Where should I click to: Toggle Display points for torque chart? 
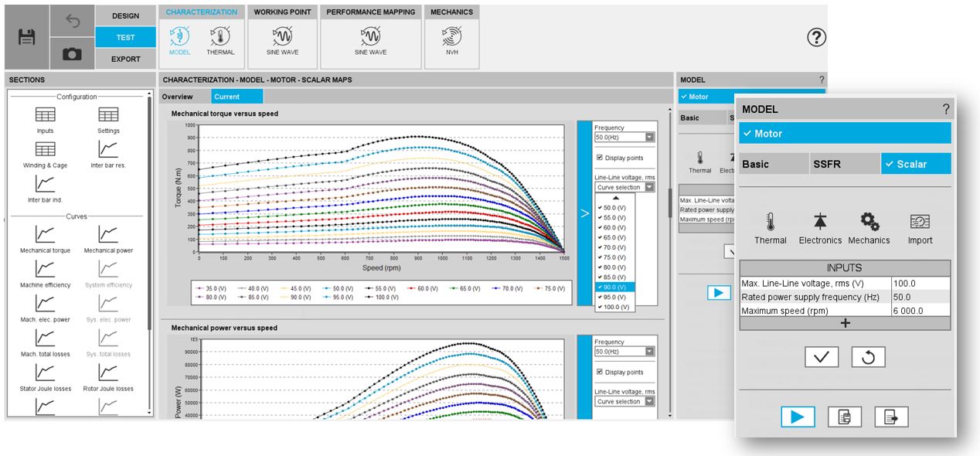[x=600, y=158]
